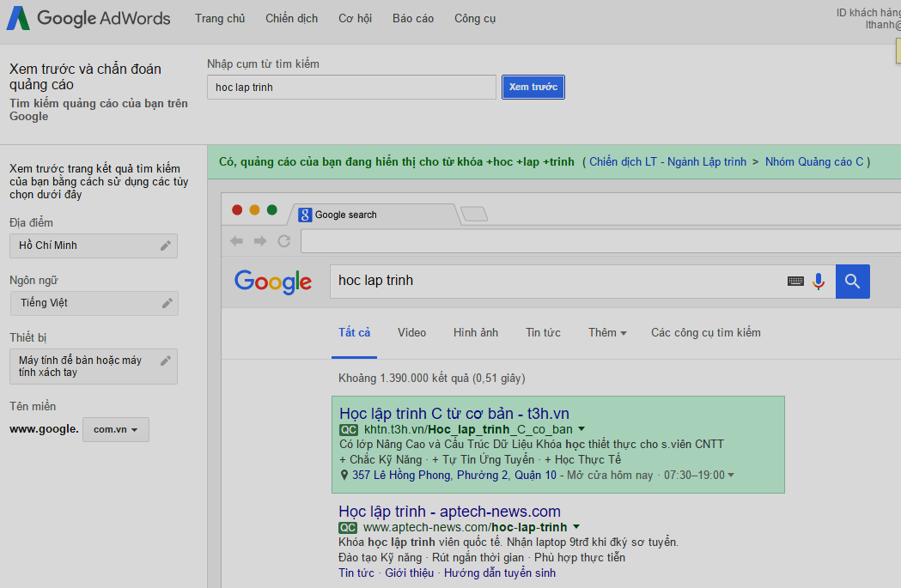Expand the opening hours 07:30–19:00 arrow
The height and width of the screenshot is (588, 901).
pyautogui.click(x=731, y=475)
